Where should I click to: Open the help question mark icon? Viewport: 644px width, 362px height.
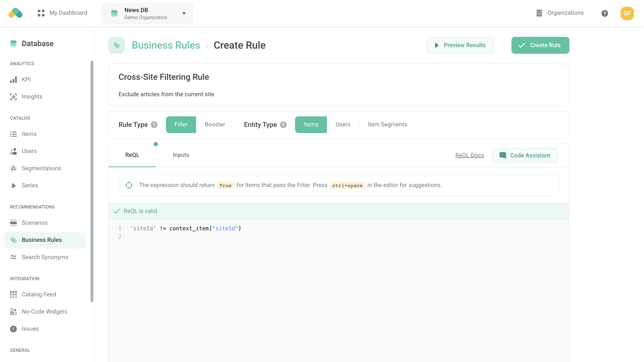point(604,13)
